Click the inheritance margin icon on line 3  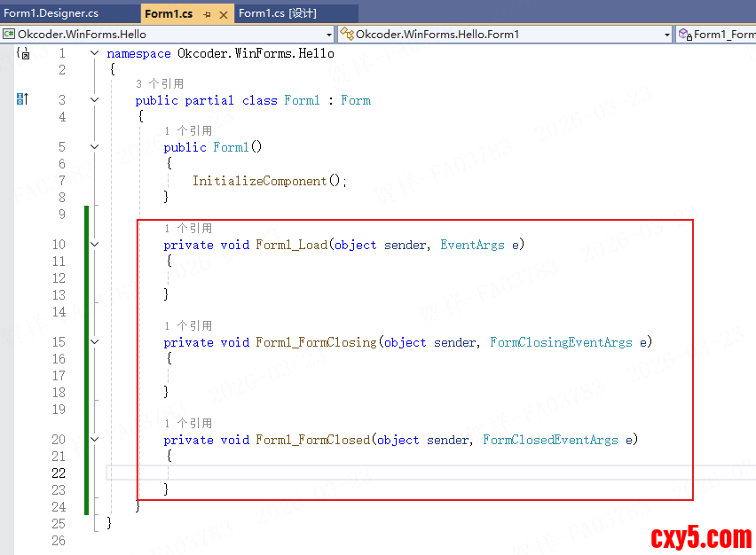23,100
